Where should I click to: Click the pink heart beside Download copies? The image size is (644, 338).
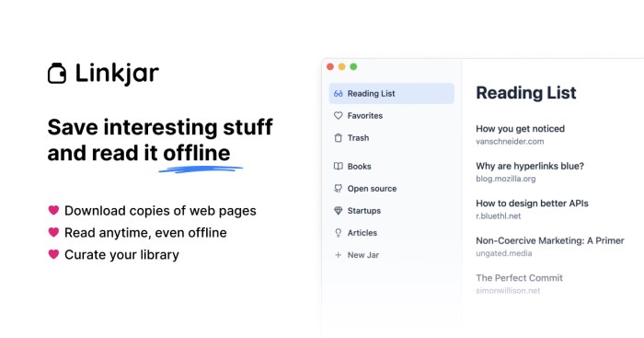[x=53, y=210]
